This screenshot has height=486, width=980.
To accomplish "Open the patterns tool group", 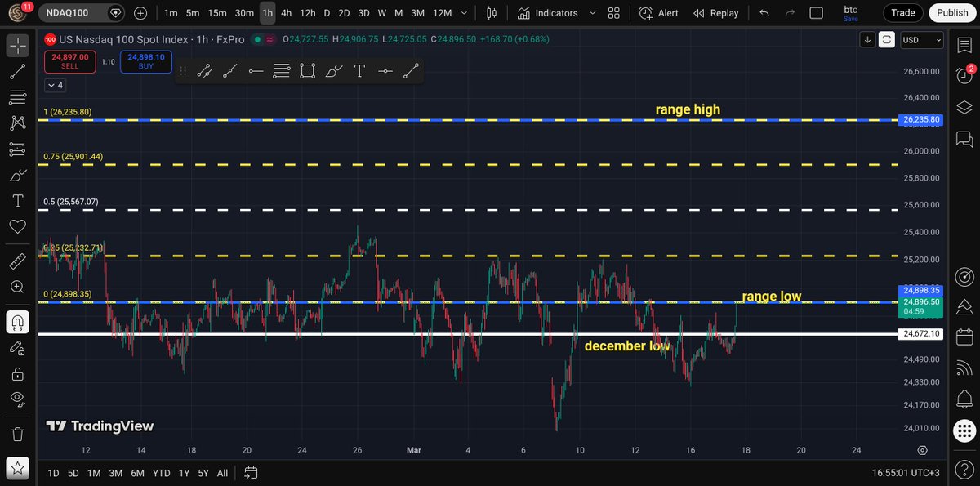I will [17, 123].
